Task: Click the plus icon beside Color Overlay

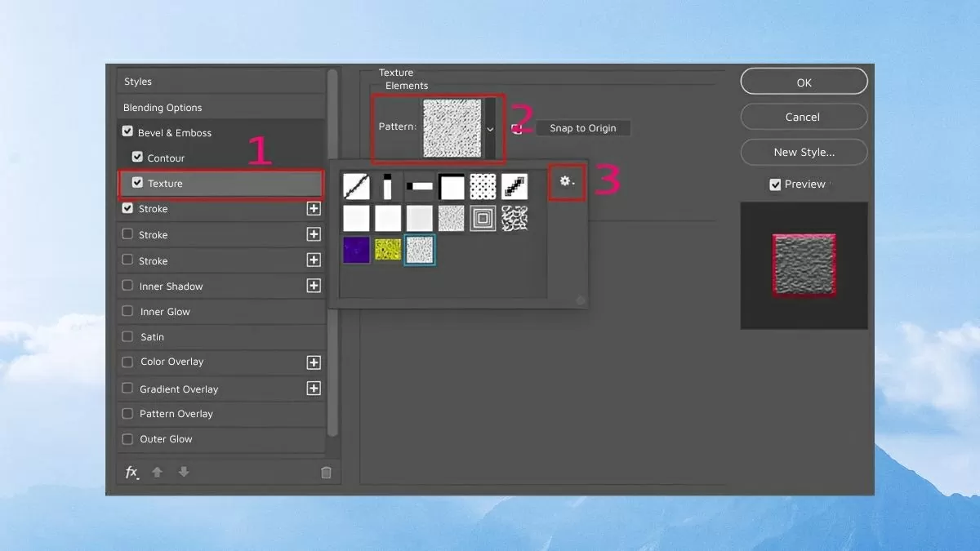Action: [314, 362]
